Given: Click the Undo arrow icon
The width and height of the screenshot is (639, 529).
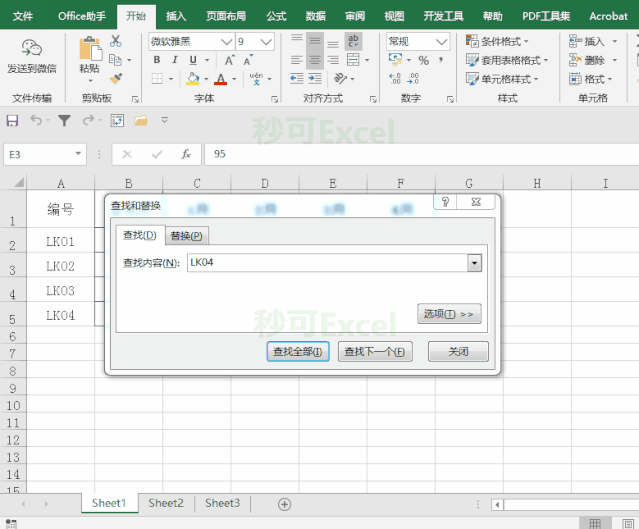Looking at the screenshot, I should pyautogui.click(x=36, y=120).
